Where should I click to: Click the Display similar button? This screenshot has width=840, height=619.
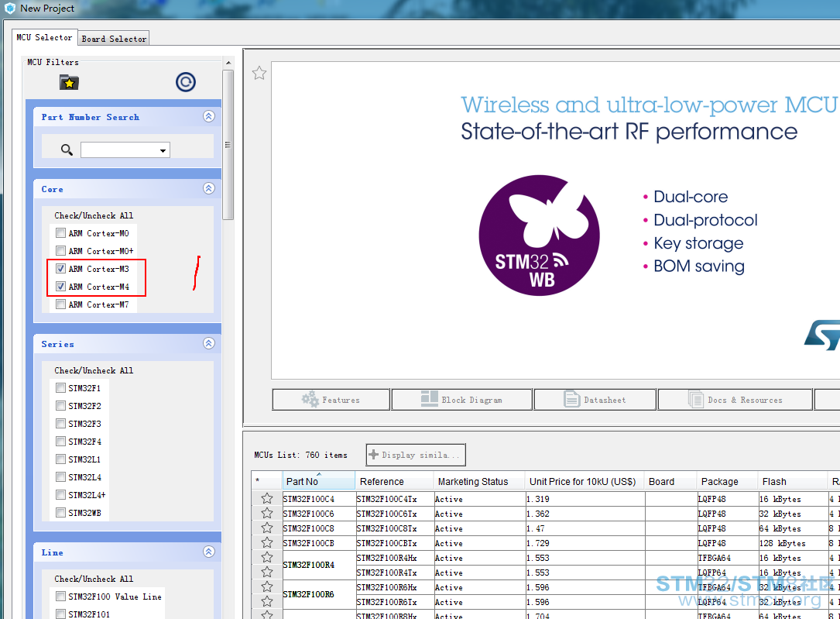(x=416, y=455)
